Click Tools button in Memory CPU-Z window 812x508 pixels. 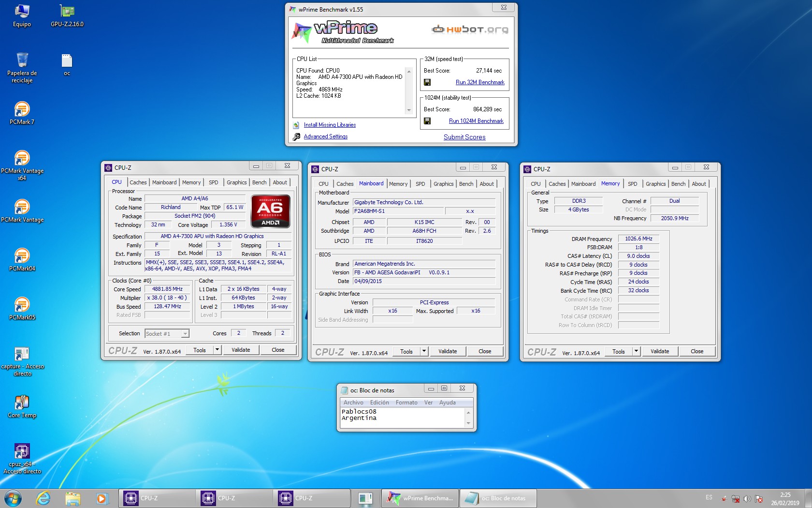pyautogui.click(x=618, y=351)
